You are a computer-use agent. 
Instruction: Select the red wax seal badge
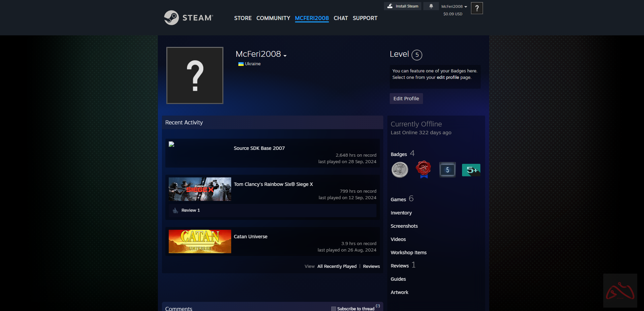[423, 169]
